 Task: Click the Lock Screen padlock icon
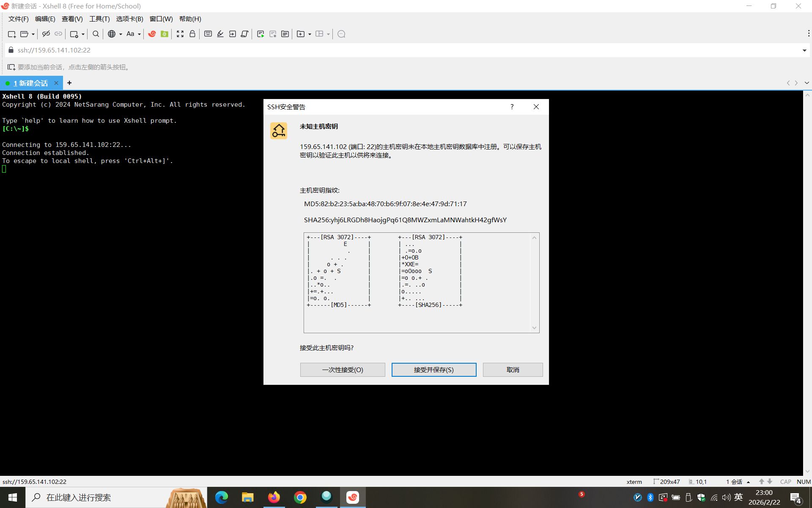192,34
